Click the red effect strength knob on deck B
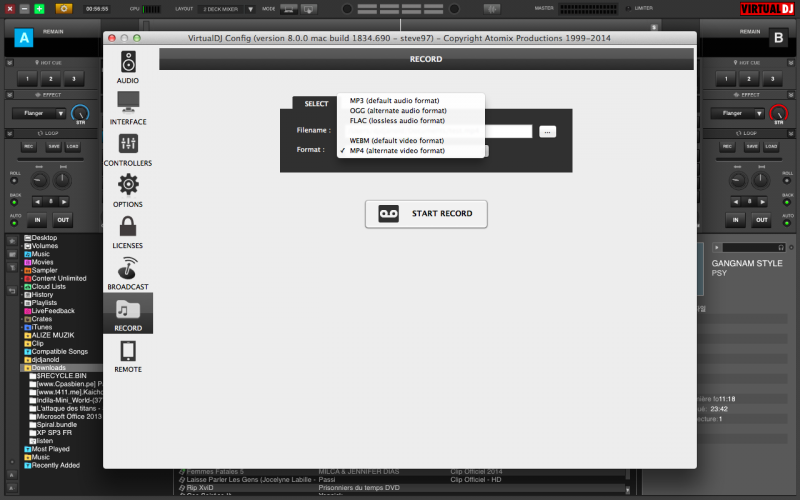Screen dimensions: 800x500 pos(779,113)
